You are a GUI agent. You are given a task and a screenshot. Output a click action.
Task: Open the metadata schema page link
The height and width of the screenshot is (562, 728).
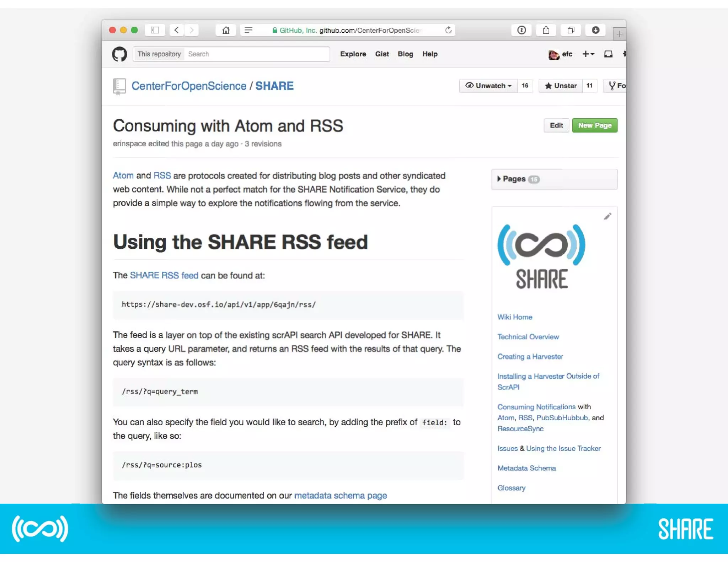[340, 496]
